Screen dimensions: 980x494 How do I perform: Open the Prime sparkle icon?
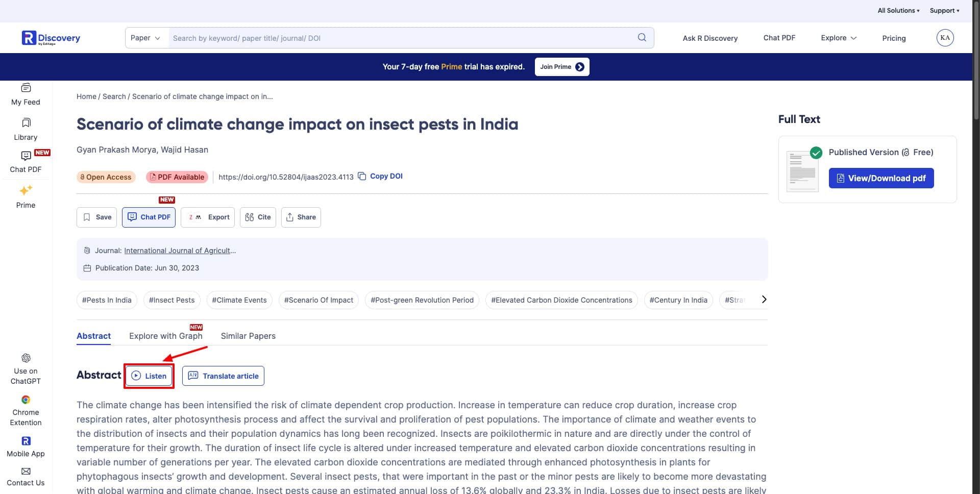[26, 190]
